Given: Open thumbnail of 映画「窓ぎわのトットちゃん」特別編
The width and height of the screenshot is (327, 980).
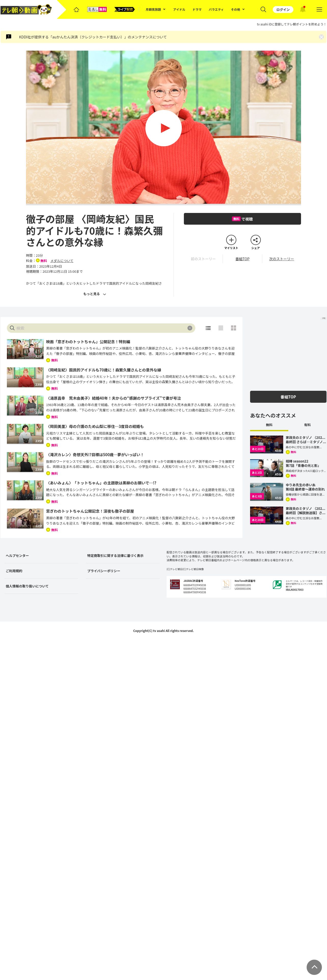Looking at the screenshot, I should pos(25,349).
